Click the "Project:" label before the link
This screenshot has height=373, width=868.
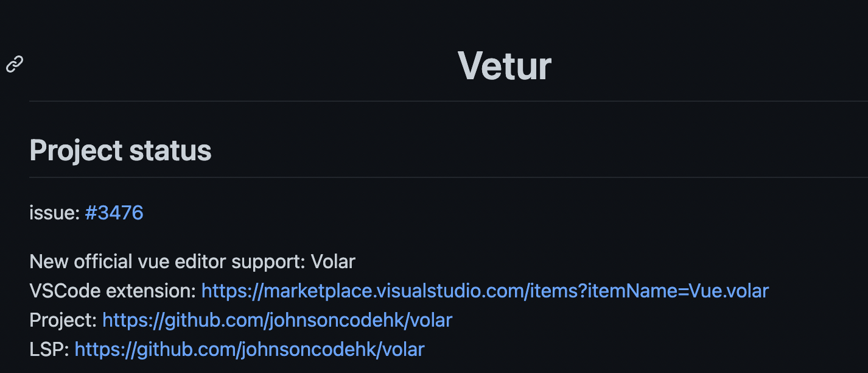(x=63, y=320)
